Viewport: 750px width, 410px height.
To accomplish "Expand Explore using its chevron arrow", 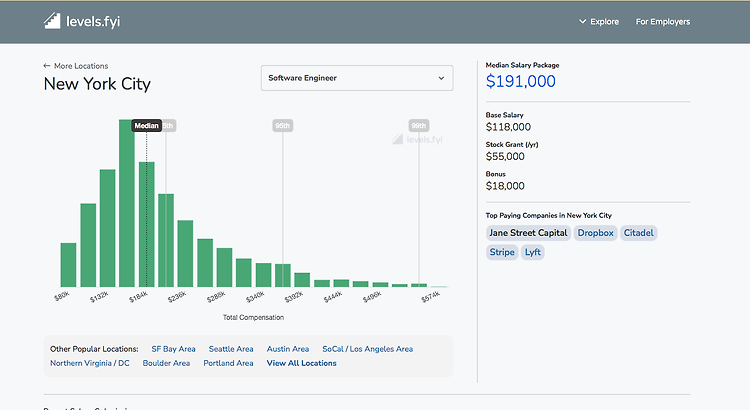I will point(582,22).
